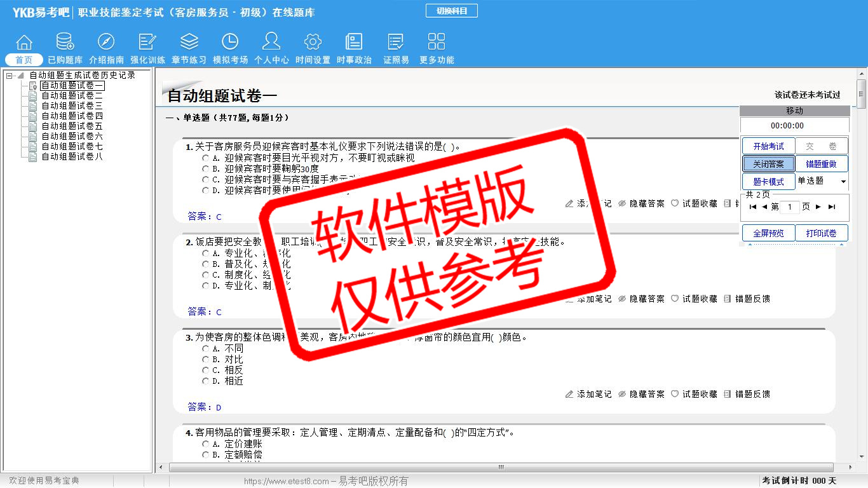This screenshot has width=868, height=488.
Task: Open the 已购题库 database icon
Action: pos(65,43)
